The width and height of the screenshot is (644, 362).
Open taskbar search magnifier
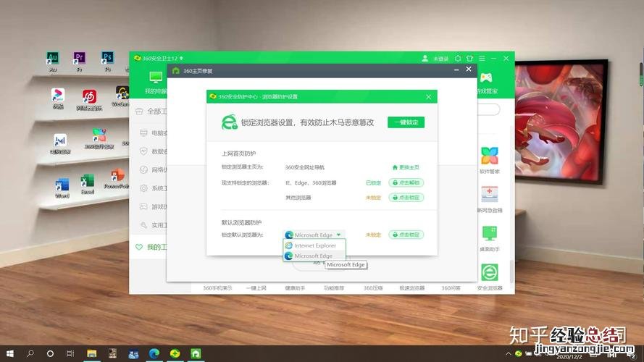coord(30,353)
